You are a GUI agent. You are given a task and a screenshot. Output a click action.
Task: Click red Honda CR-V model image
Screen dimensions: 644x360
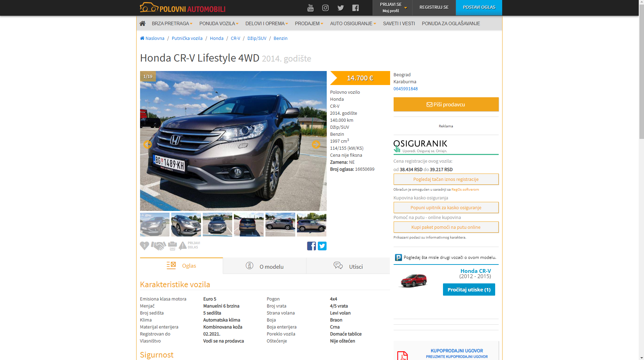point(414,281)
